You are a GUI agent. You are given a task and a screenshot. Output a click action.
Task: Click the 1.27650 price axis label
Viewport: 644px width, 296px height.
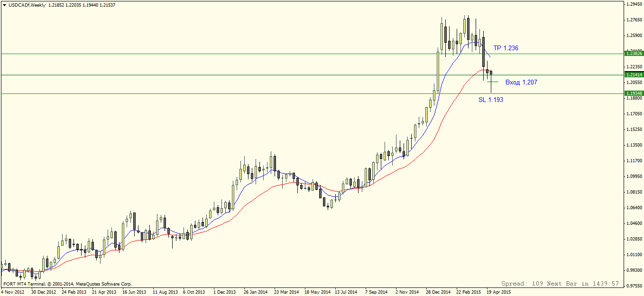pos(635,20)
